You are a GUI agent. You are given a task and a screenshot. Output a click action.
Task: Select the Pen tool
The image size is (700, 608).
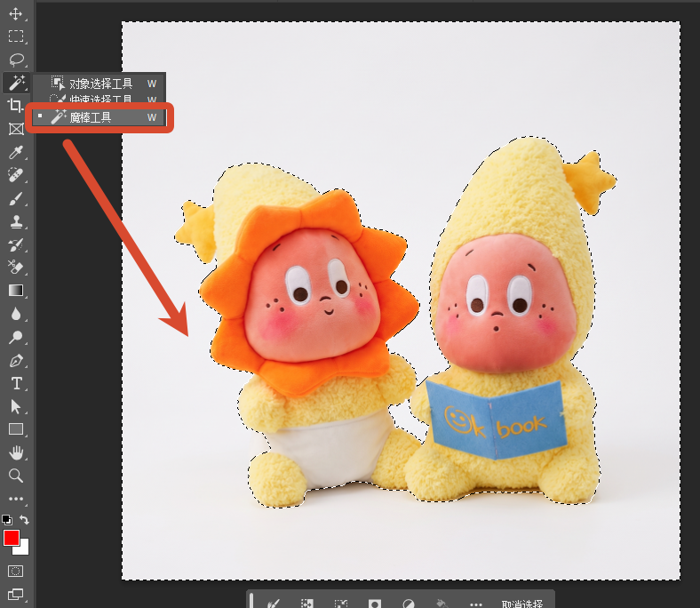(16, 361)
